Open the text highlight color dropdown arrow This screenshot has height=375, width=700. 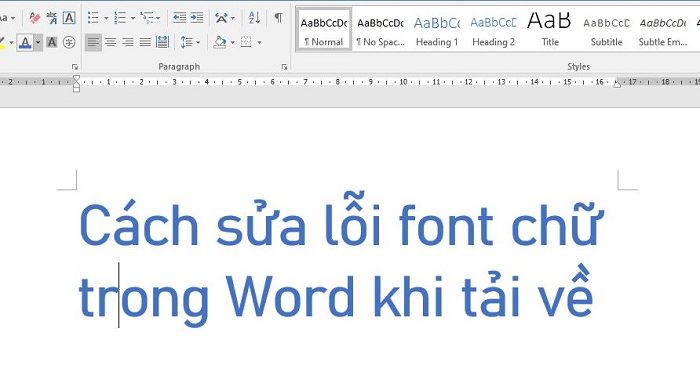pos(11,43)
